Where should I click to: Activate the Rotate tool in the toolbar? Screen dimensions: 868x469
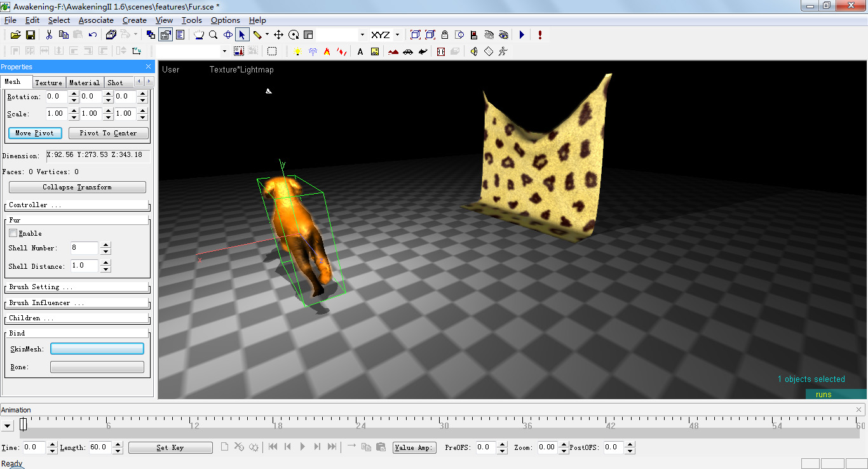point(293,34)
